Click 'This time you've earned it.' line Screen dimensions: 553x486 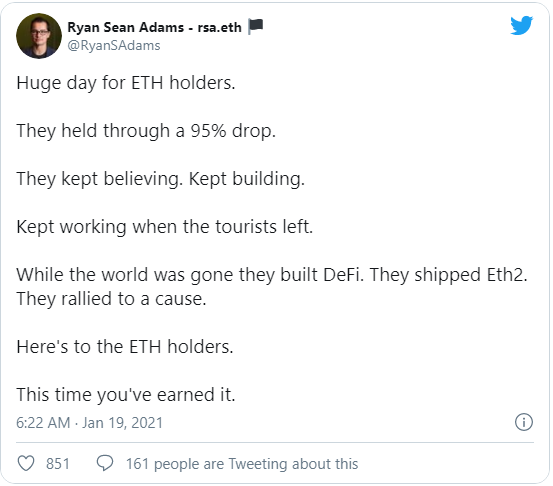(126, 395)
